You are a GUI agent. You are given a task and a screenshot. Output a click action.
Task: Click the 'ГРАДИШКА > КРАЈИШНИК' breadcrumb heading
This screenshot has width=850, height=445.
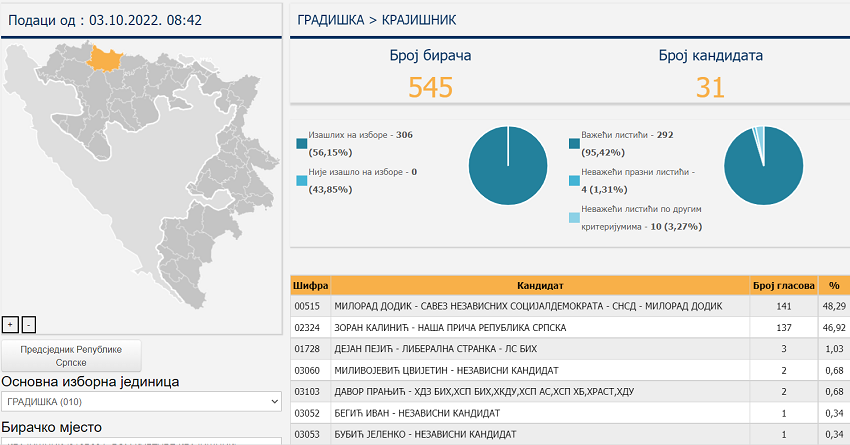click(x=371, y=20)
